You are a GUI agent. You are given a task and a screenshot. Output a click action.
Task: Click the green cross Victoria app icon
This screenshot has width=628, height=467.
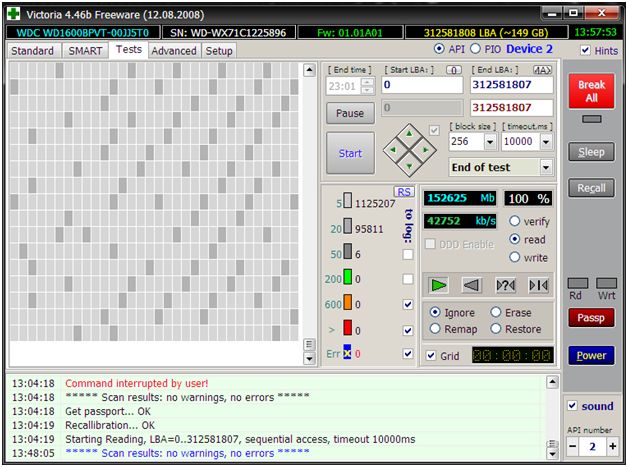click(14, 14)
